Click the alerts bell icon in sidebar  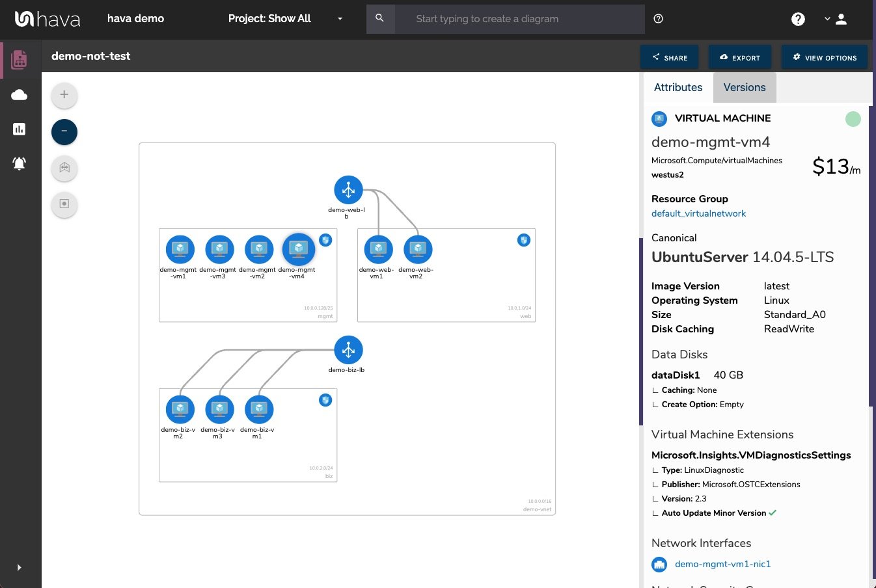(x=19, y=163)
